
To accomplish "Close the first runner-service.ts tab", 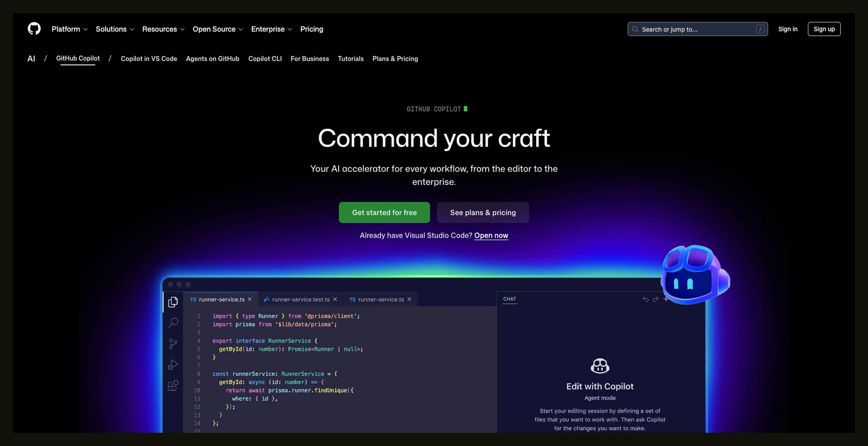I will pyautogui.click(x=250, y=299).
